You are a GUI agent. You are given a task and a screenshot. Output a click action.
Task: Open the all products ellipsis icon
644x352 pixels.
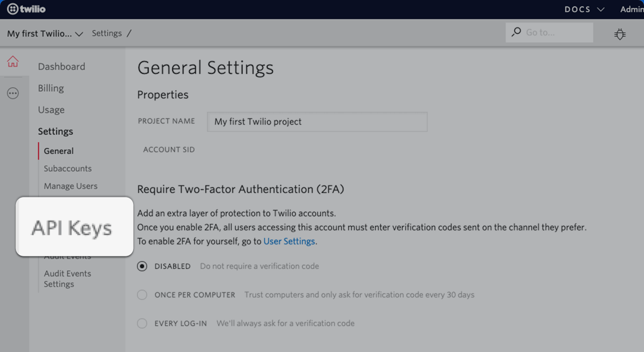pyautogui.click(x=13, y=93)
